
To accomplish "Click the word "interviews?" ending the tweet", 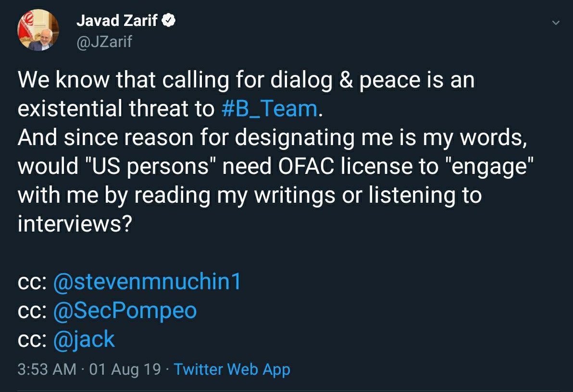I will pos(75,224).
